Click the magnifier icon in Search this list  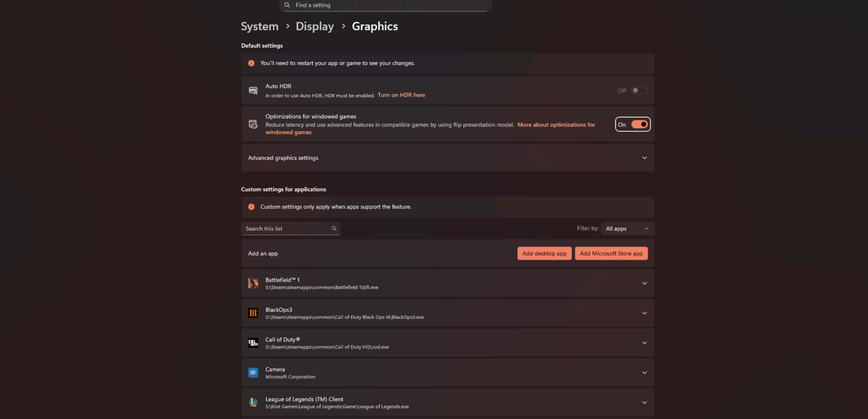[x=334, y=228]
